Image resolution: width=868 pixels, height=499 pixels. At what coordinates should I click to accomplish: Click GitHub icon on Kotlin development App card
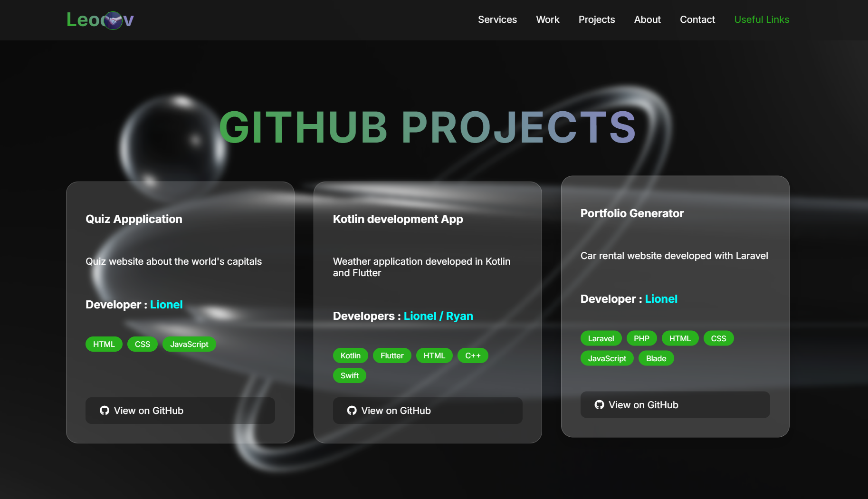352,411
